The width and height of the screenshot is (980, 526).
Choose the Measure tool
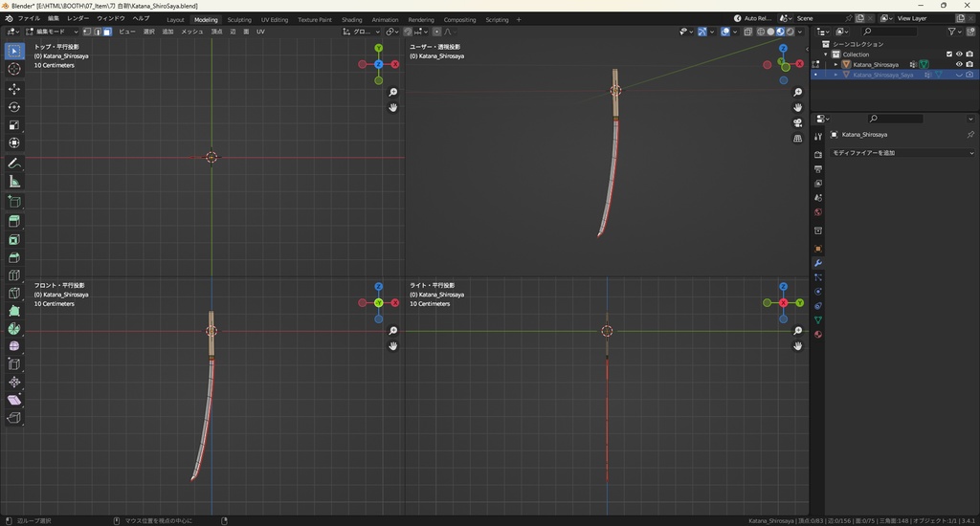pyautogui.click(x=14, y=182)
